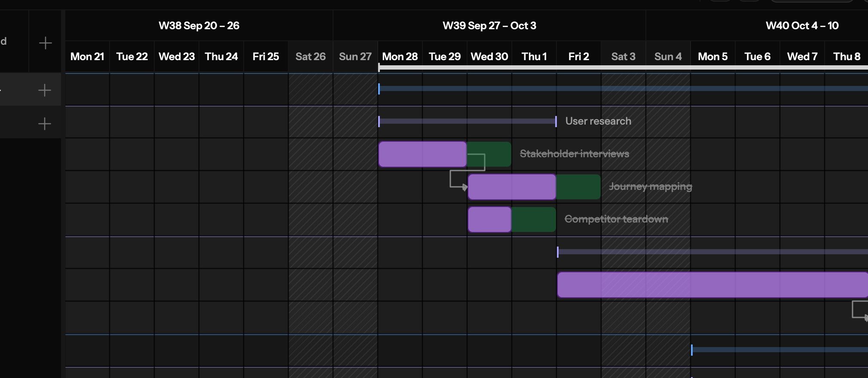Click the User research label
Image resolution: width=868 pixels, height=378 pixels.
(x=598, y=121)
